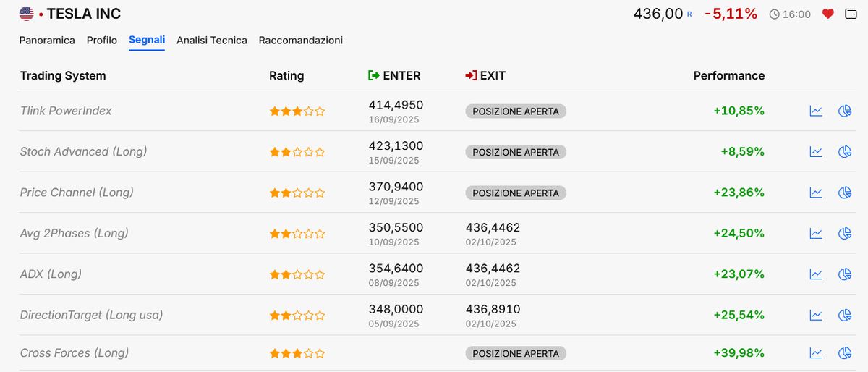Click the US flag icon beside TESLA INC

27,14
